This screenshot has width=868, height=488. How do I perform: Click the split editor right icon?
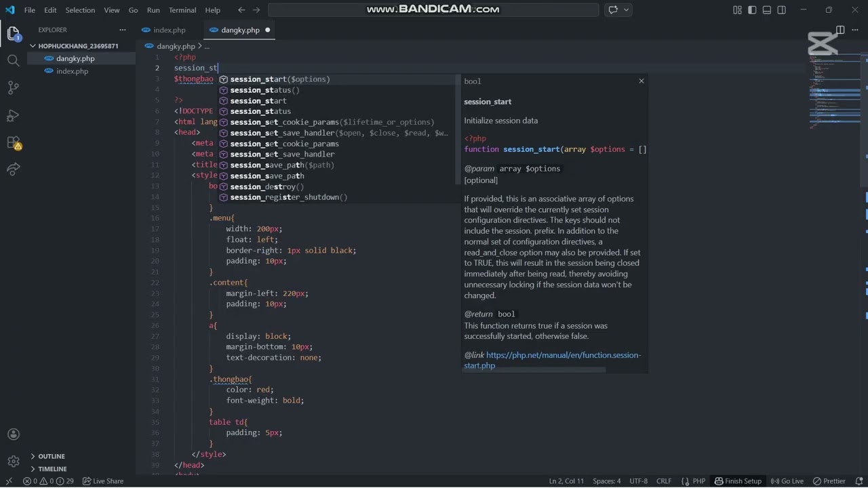coord(840,30)
